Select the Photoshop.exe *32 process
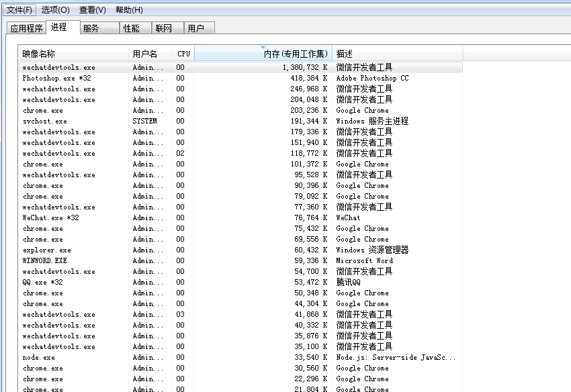571x392 pixels. tap(240, 78)
